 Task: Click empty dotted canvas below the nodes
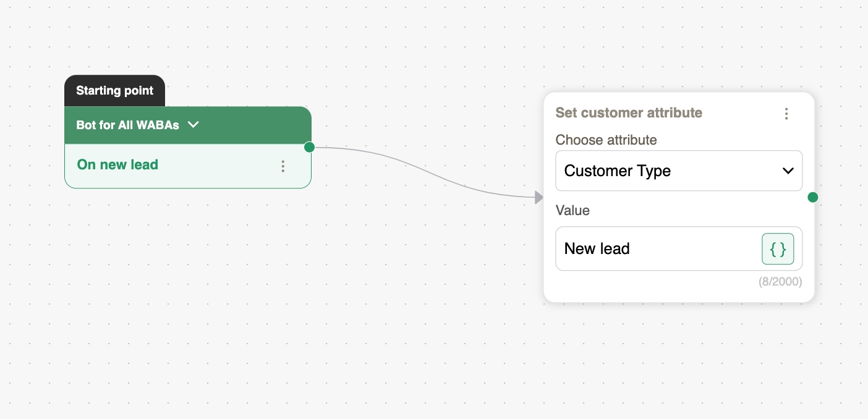pyautogui.click(x=371, y=346)
